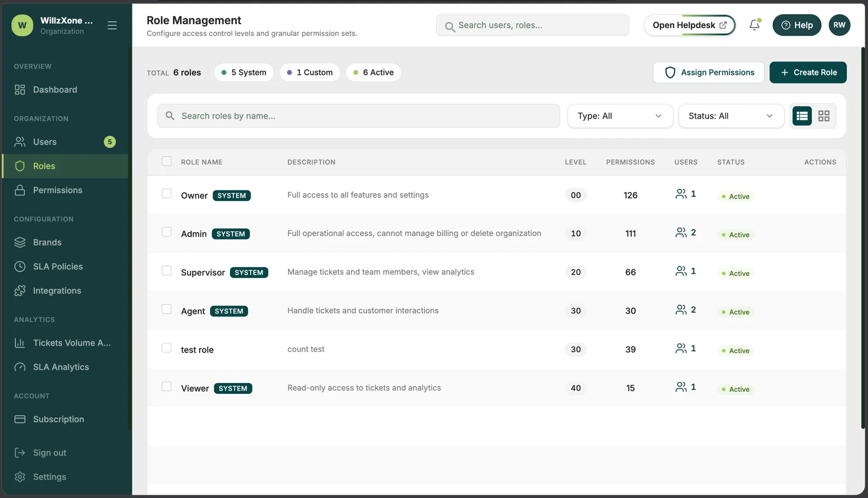
Task: Check the Admin role checkbox
Action: click(x=167, y=232)
